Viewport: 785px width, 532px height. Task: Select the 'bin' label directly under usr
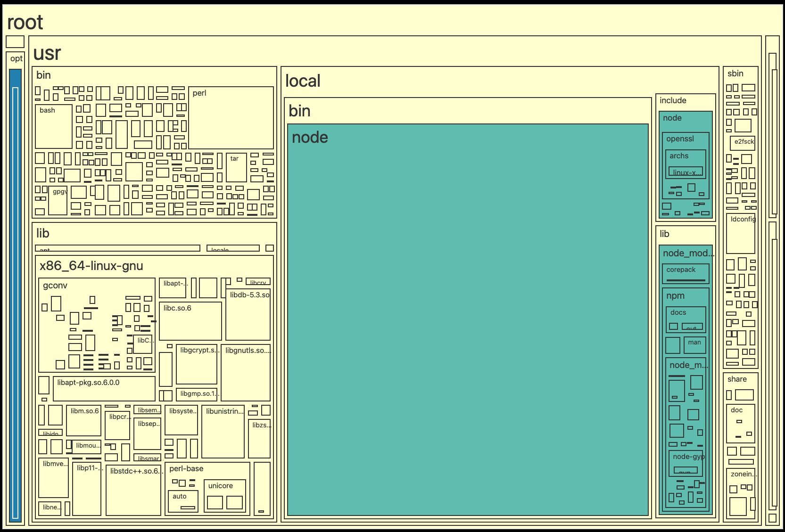coord(43,75)
